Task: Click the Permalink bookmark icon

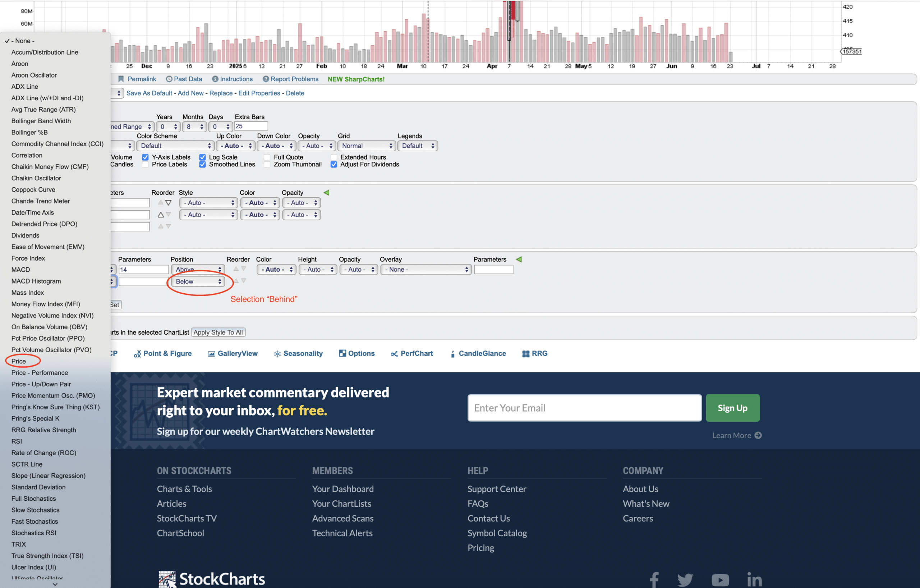Action: [x=121, y=79]
